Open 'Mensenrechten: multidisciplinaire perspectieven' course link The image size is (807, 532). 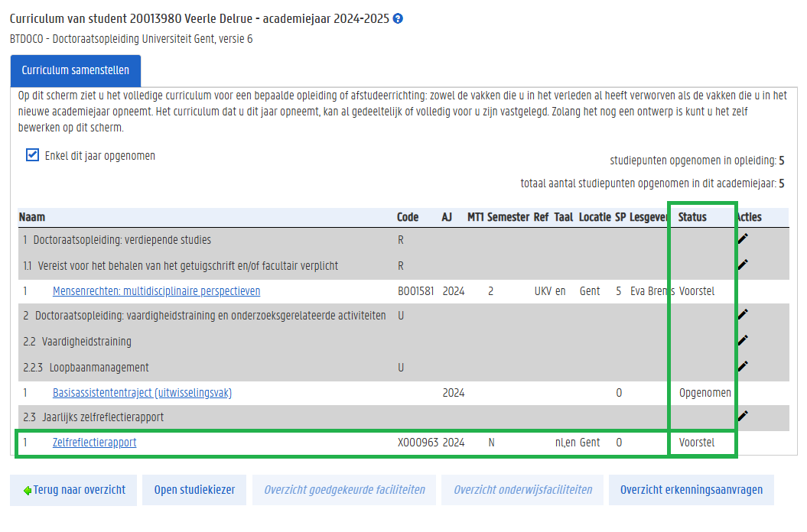tap(156, 291)
